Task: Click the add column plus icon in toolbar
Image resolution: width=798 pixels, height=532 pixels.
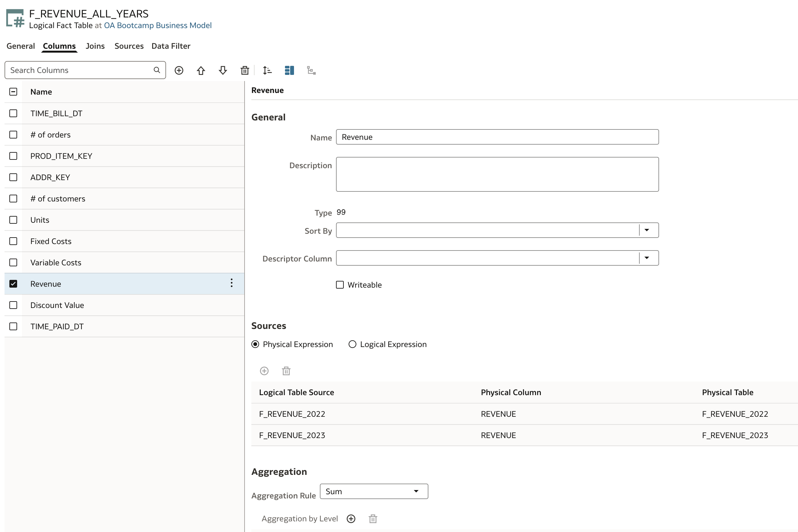Action: 179,70
